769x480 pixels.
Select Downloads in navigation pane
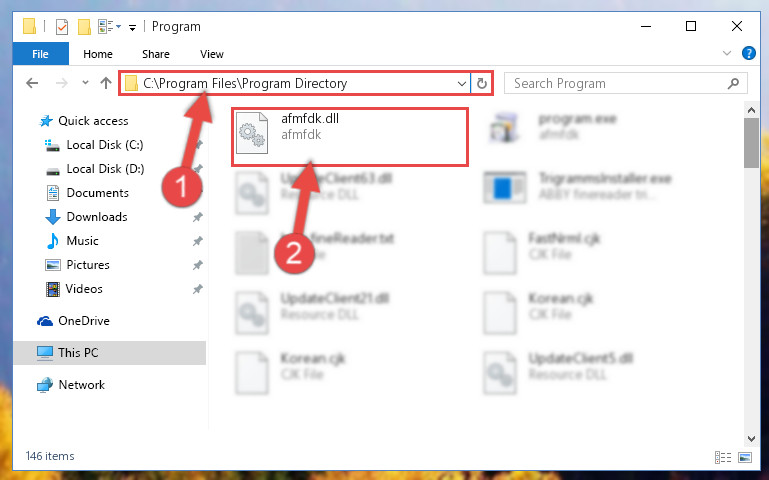(97, 217)
